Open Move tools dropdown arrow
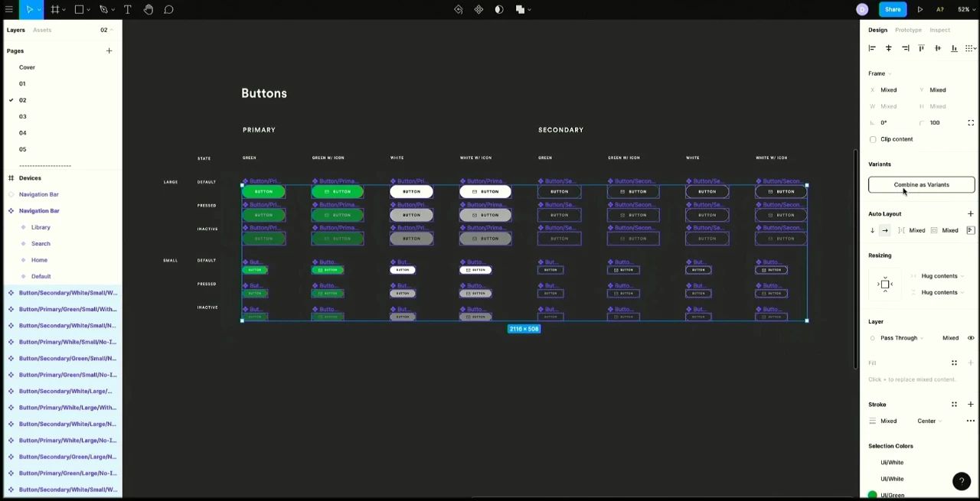The width and height of the screenshot is (980, 501). [39, 9]
